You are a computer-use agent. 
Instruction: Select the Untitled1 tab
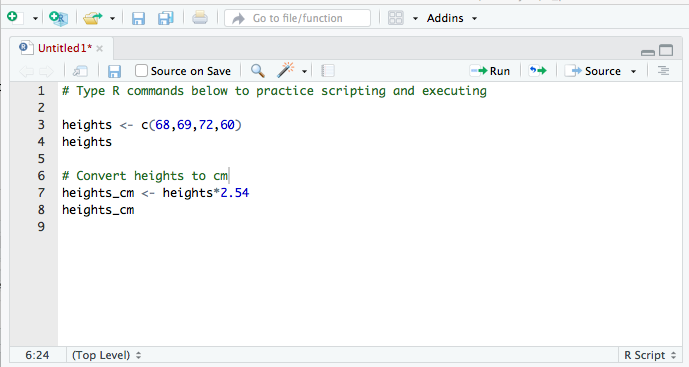tap(65, 48)
